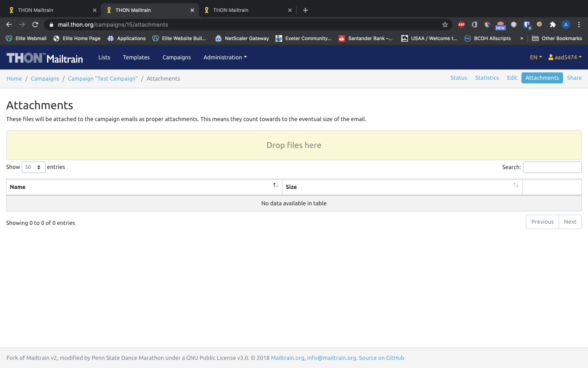The height and width of the screenshot is (368, 588).
Task: Click the NEW badge extension icon
Action: (x=500, y=25)
